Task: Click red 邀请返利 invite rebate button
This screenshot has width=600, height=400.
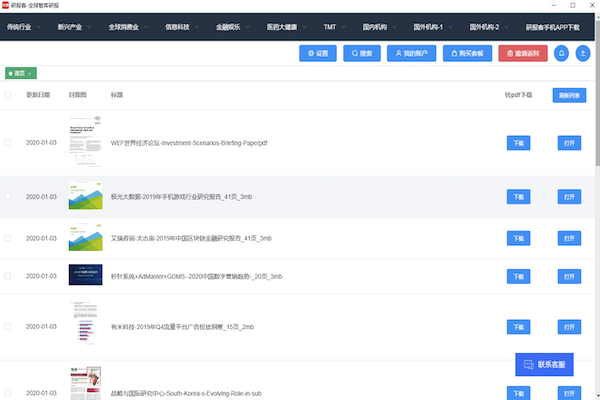Action: (x=523, y=52)
